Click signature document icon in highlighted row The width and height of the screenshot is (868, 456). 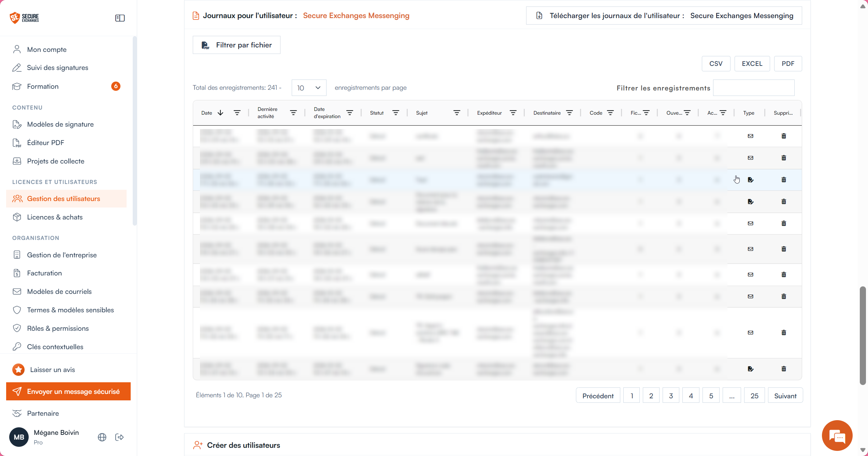[x=750, y=180]
